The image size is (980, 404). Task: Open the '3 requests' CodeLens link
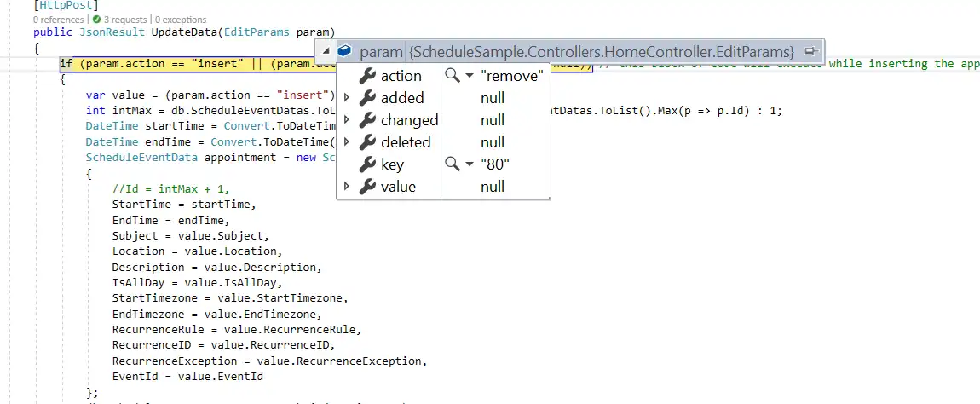click(125, 20)
